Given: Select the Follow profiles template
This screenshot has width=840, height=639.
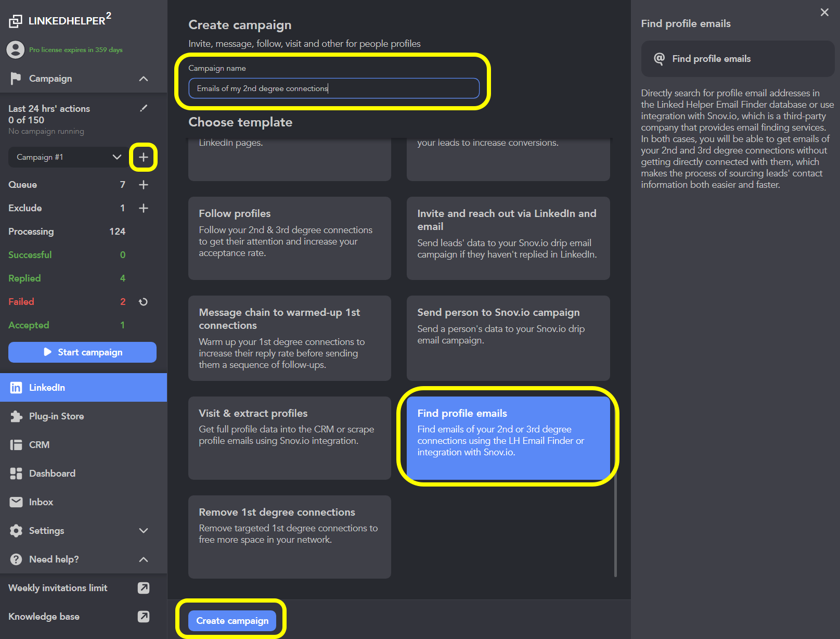Looking at the screenshot, I should [x=290, y=238].
